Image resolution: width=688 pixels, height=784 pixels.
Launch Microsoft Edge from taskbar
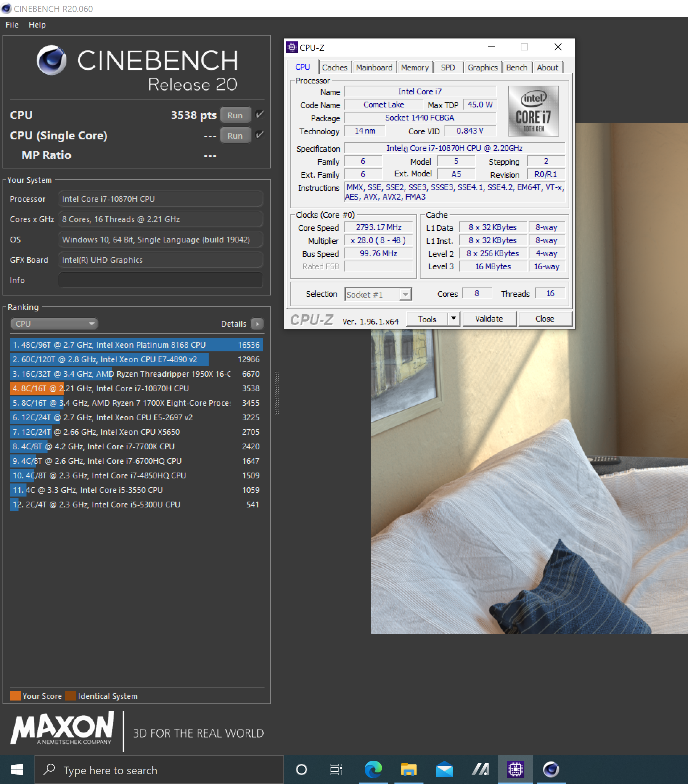(373, 769)
